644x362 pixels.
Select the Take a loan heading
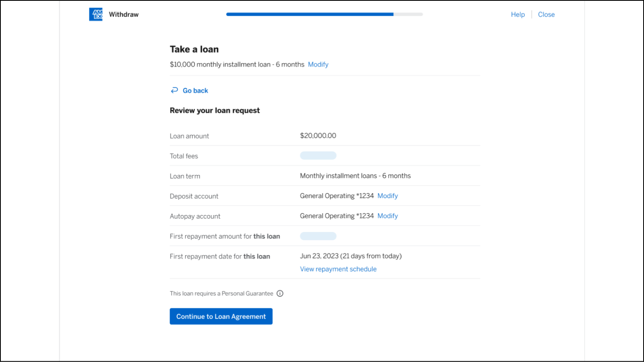click(194, 49)
